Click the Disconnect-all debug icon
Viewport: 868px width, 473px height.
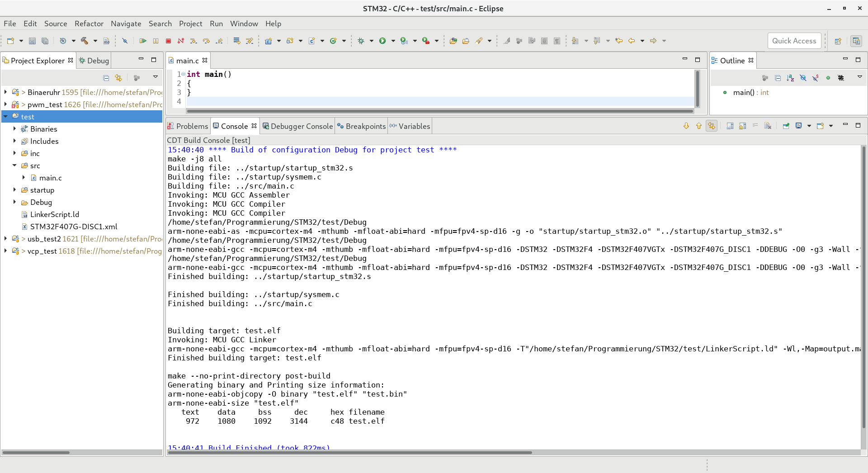pyautogui.click(x=181, y=41)
